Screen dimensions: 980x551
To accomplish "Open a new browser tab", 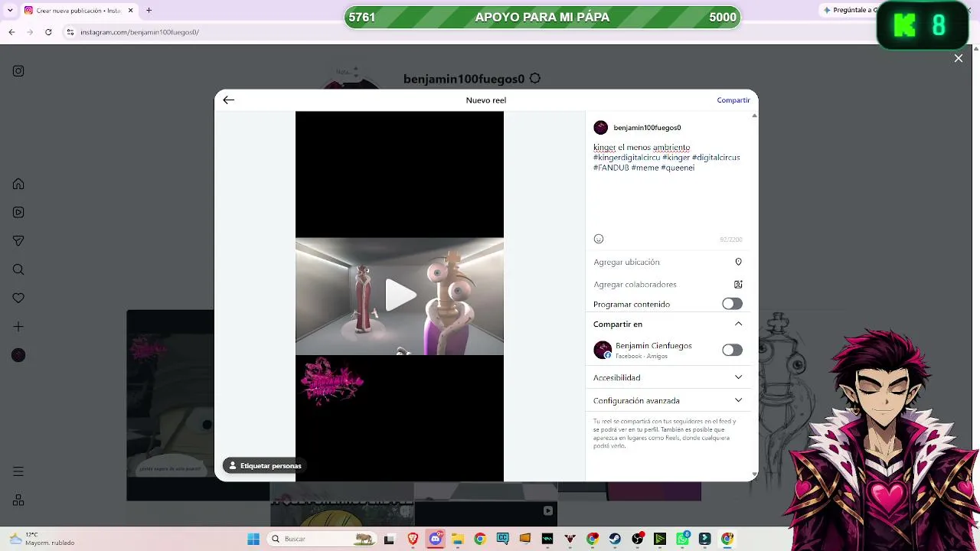I will coord(149,11).
